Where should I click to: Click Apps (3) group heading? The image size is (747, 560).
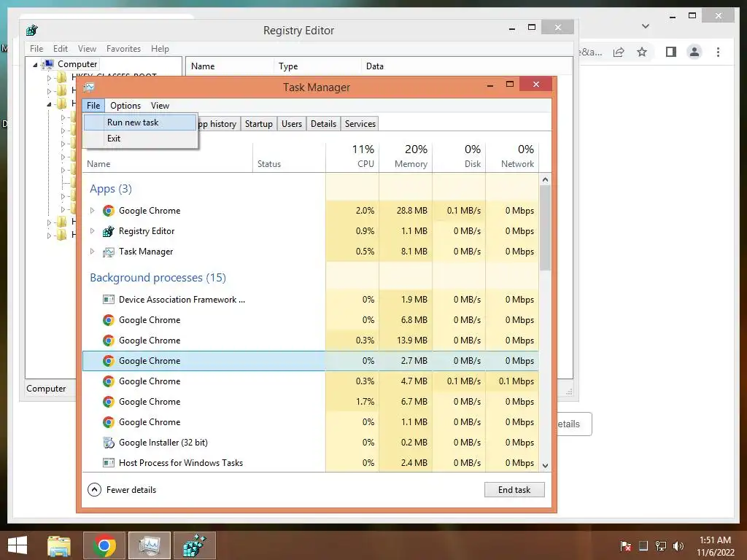pos(111,189)
